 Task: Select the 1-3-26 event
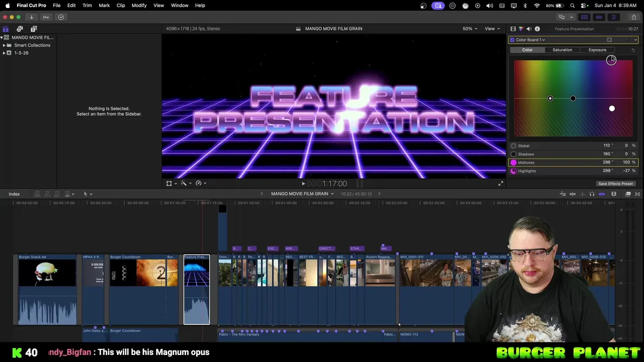[x=21, y=53]
